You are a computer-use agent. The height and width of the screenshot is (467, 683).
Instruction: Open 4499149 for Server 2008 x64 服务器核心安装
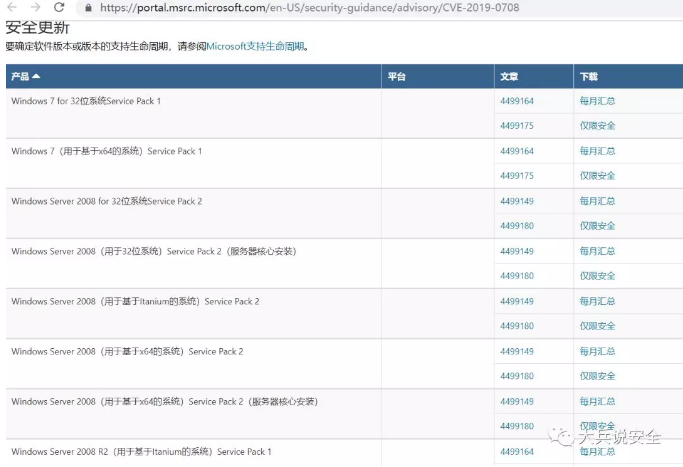517,402
